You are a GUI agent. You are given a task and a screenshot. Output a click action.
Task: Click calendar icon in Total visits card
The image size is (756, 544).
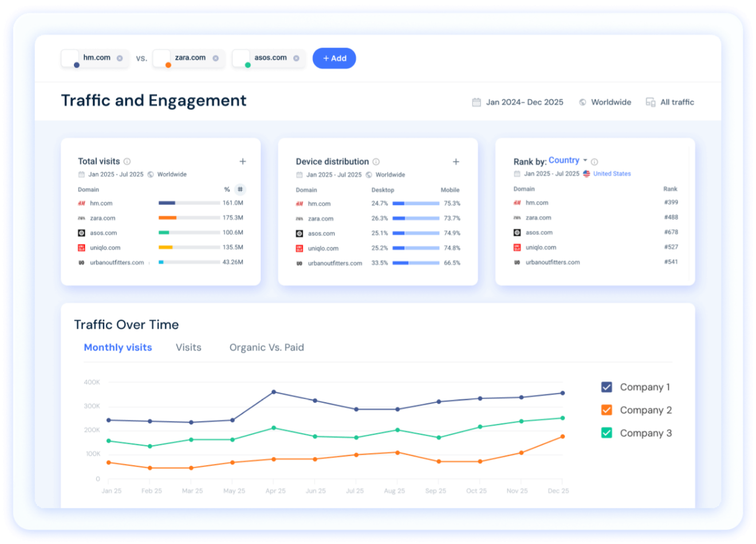click(81, 175)
